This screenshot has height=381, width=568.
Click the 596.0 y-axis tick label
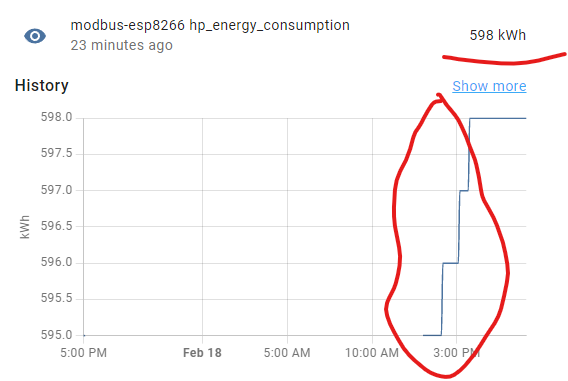pos(57,262)
